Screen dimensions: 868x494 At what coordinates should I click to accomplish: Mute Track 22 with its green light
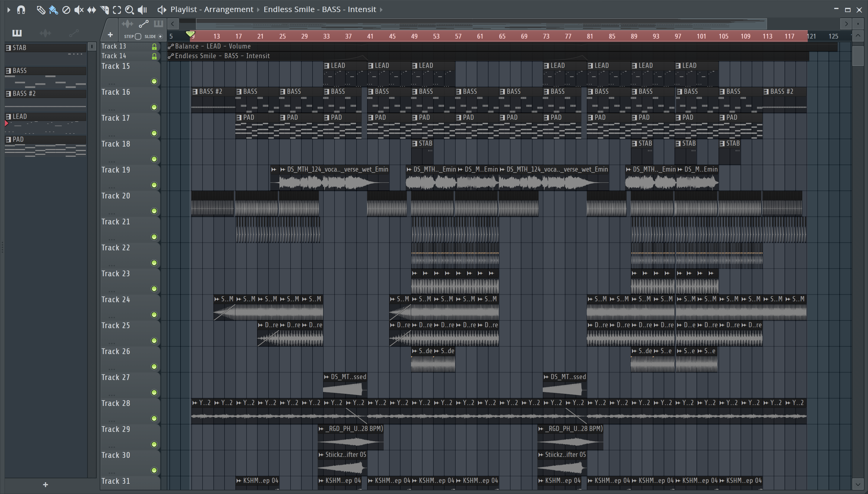coord(154,263)
